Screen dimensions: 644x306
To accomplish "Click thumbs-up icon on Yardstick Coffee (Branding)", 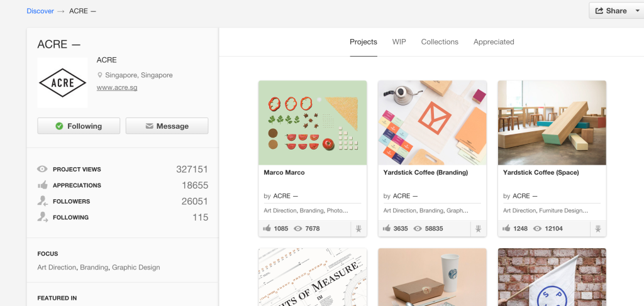I will [387, 229].
